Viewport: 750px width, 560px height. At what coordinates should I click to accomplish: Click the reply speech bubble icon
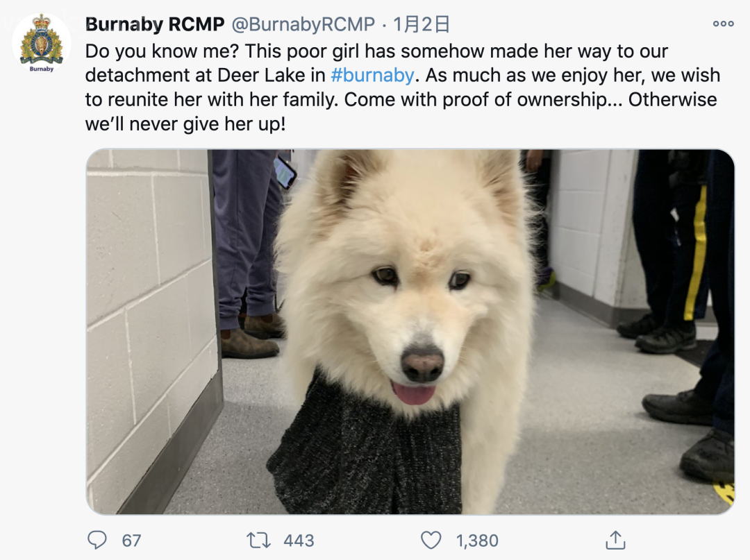coord(97,540)
